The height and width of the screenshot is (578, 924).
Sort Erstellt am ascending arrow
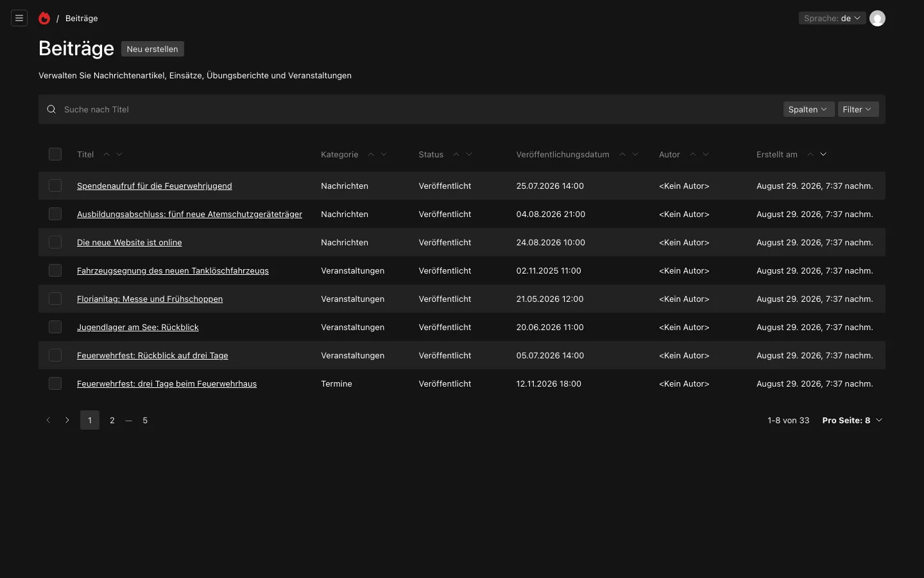coord(810,154)
